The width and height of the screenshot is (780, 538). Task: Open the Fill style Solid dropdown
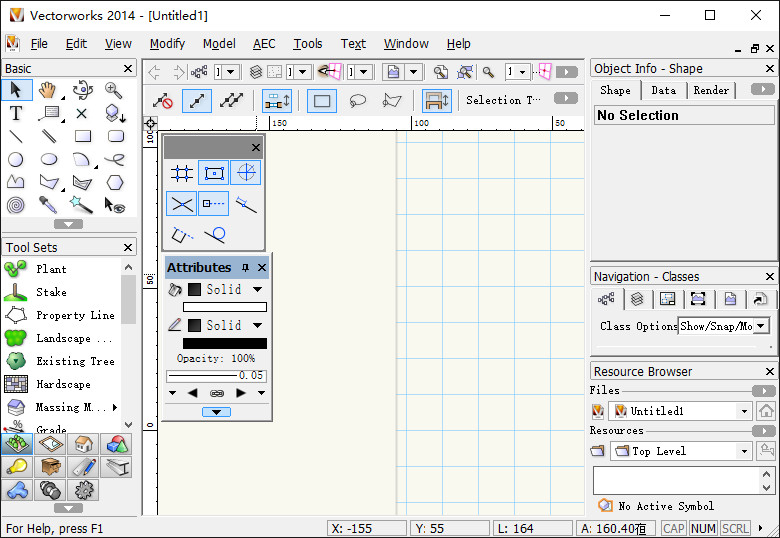coord(257,289)
